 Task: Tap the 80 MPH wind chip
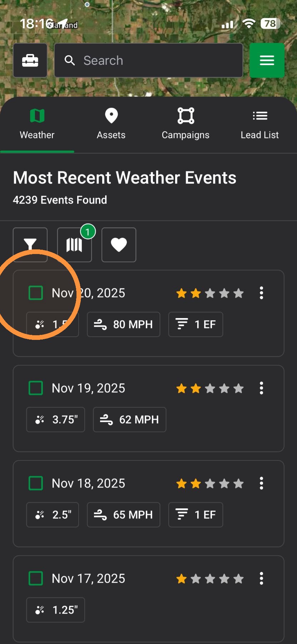pos(124,325)
